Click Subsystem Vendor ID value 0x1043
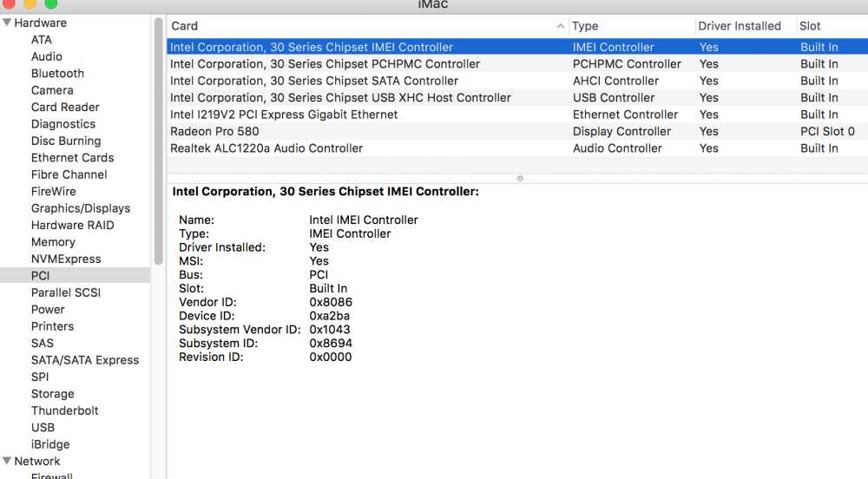Screen dimensions: 868x479 click(x=329, y=330)
